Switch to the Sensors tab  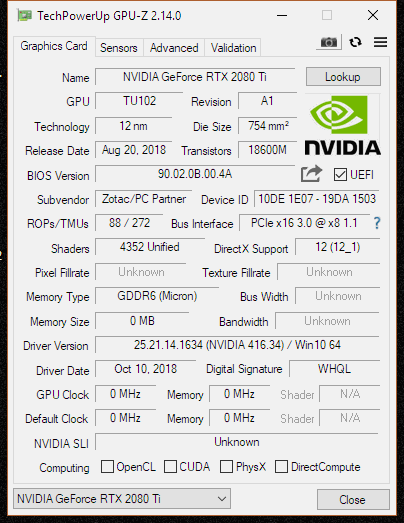point(119,48)
